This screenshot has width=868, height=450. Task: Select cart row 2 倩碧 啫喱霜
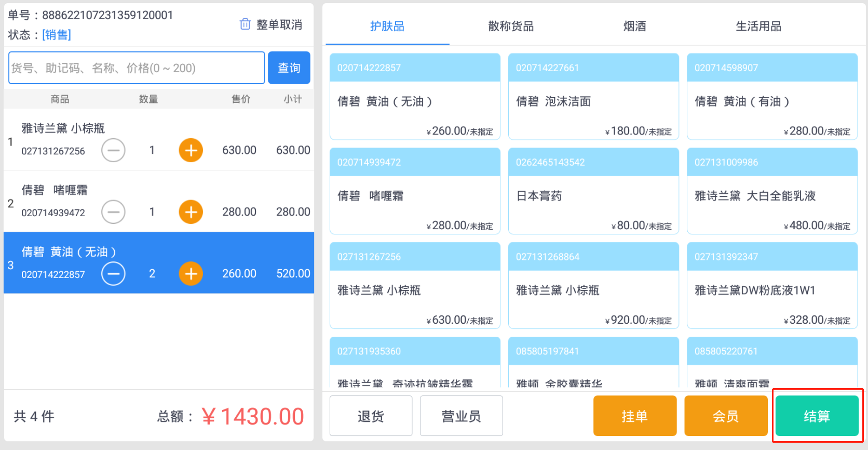click(x=159, y=201)
